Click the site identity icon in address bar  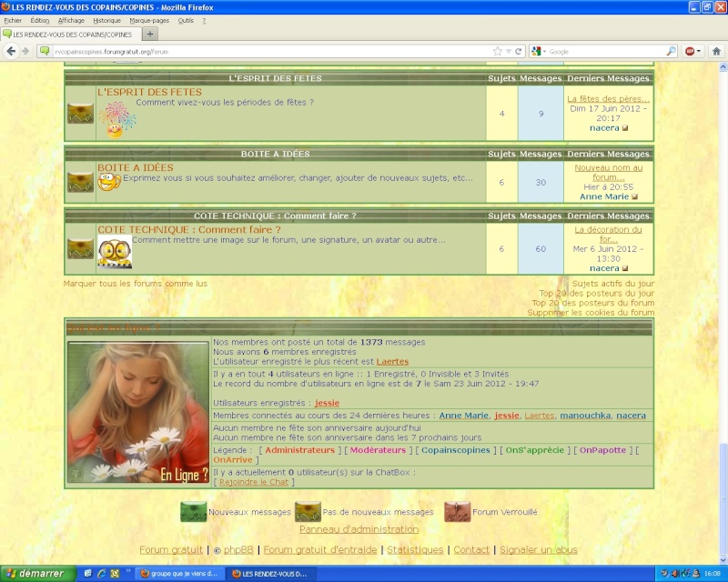[x=45, y=51]
